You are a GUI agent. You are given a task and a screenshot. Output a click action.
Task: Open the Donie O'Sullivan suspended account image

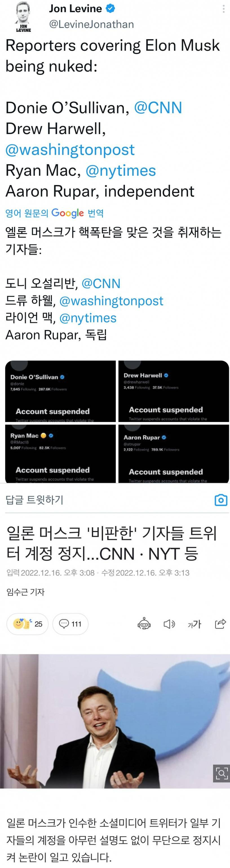coord(60,391)
